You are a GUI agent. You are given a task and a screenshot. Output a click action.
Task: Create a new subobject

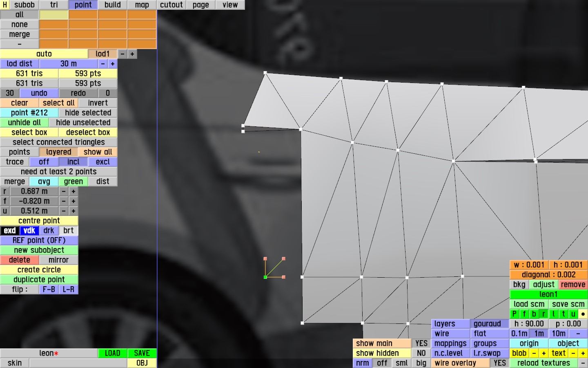pyautogui.click(x=39, y=250)
